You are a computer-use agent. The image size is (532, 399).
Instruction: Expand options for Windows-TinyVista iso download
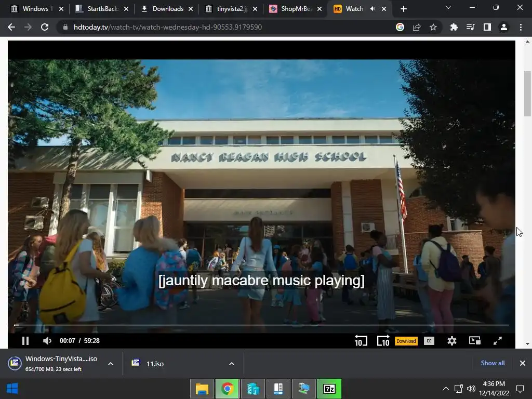[111, 364]
